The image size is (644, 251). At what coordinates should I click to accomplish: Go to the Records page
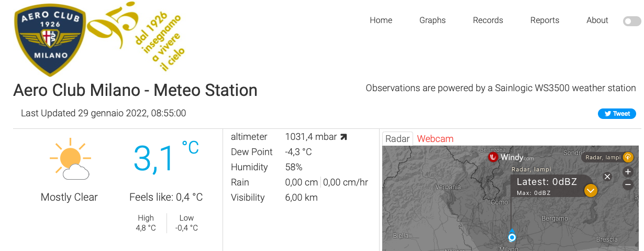tap(488, 20)
